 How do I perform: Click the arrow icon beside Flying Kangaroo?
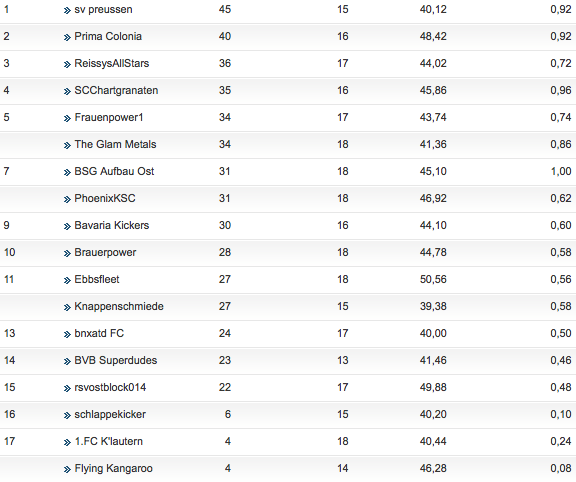pyautogui.click(x=67, y=470)
